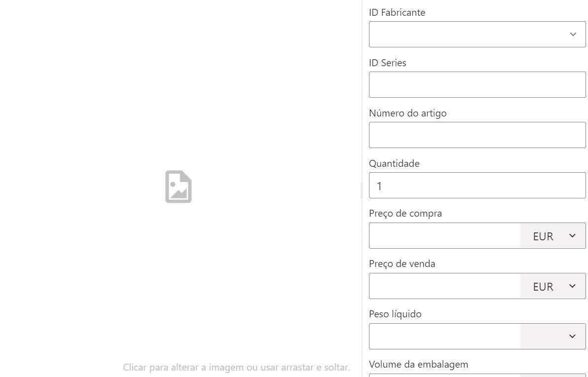Expand the Peso líquido unit selector
Viewport: 588px width, 377px height.
point(553,336)
